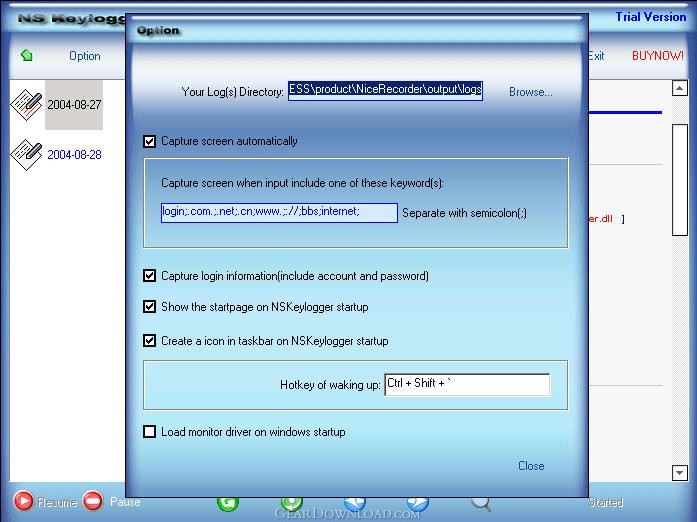Click the vertical scrollbar thumb
Screen dimensions: 697x522
[680, 180]
